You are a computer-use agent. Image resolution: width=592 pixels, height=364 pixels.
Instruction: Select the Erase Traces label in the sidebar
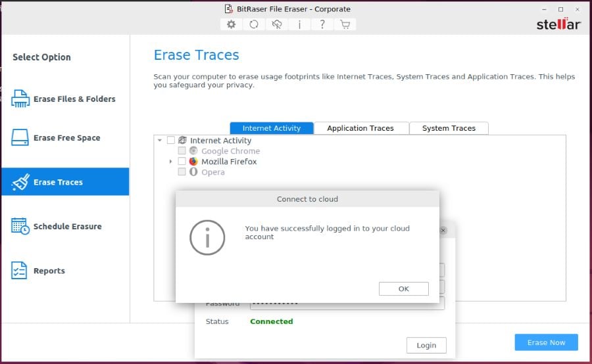58,182
